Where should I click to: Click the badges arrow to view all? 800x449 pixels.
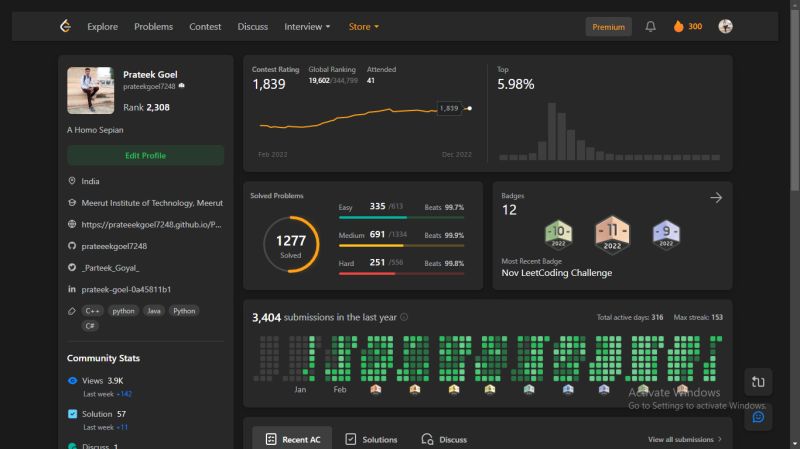(x=716, y=197)
